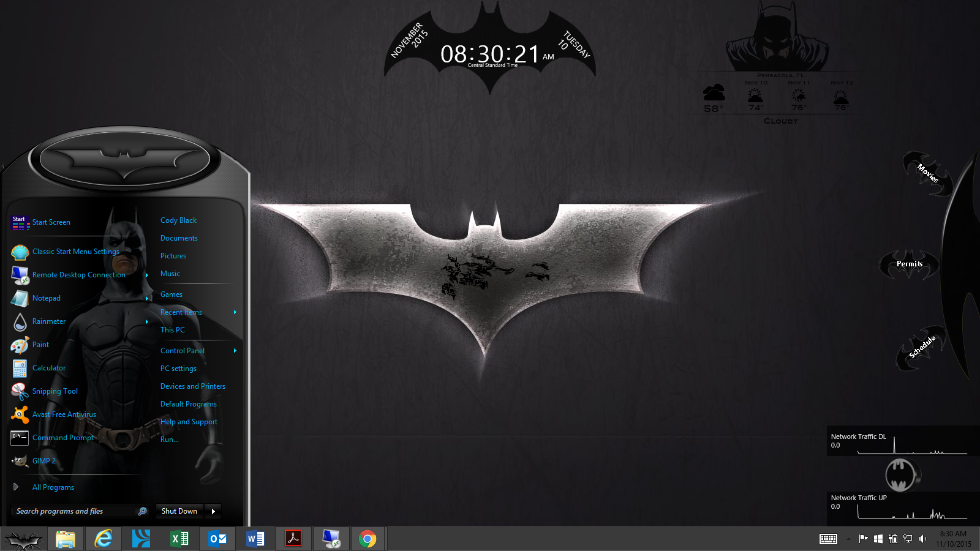Viewport: 980px width, 551px height.
Task: Open Excel from the taskbar
Action: click(x=179, y=539)
